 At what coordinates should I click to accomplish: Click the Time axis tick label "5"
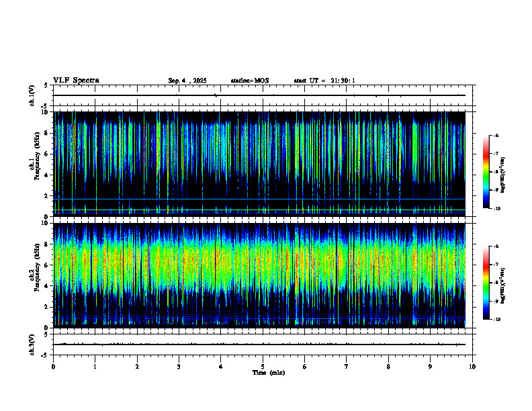point(263,367)
